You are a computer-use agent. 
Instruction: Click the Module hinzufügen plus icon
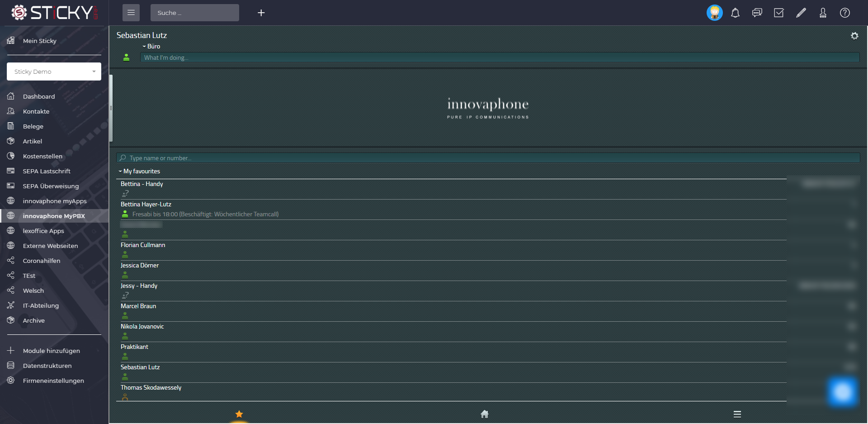[x=11, y=350]
